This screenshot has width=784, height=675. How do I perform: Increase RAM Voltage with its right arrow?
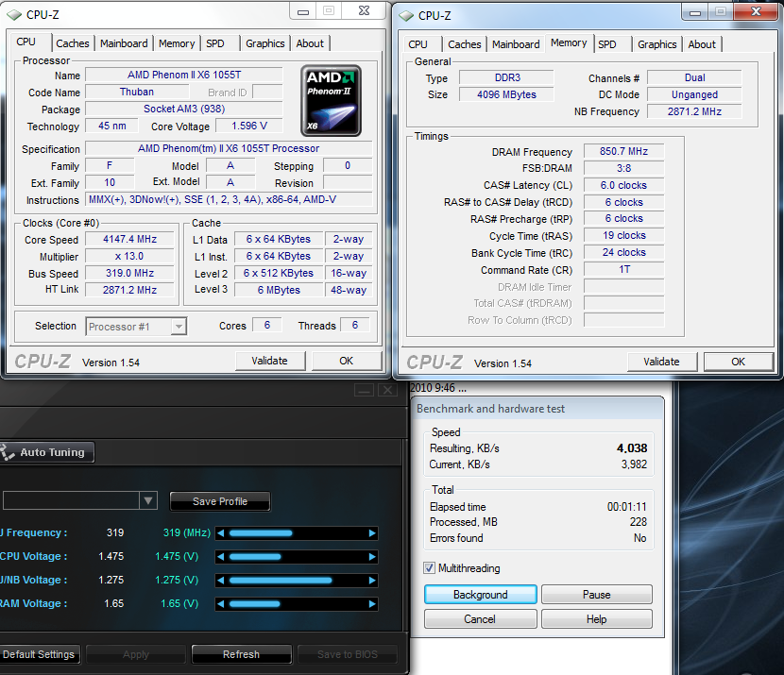(372, 603)
